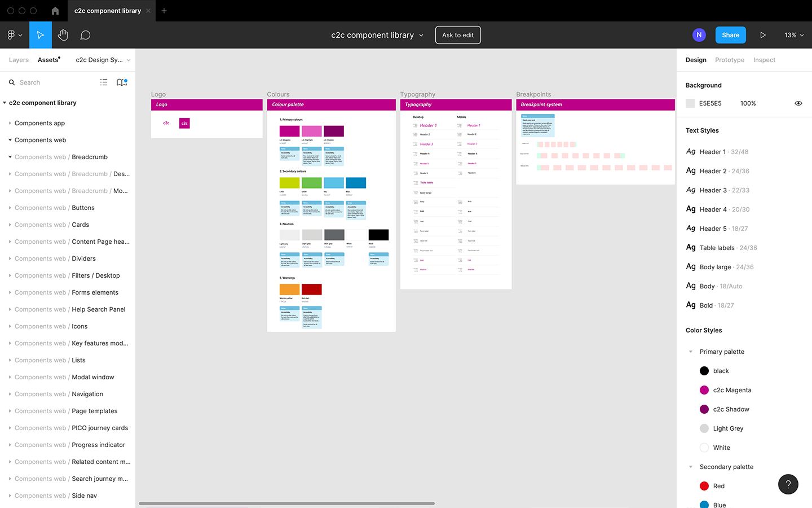Click the E5E5E5 background color swatch
812x508 pixels.
(690, 103)
